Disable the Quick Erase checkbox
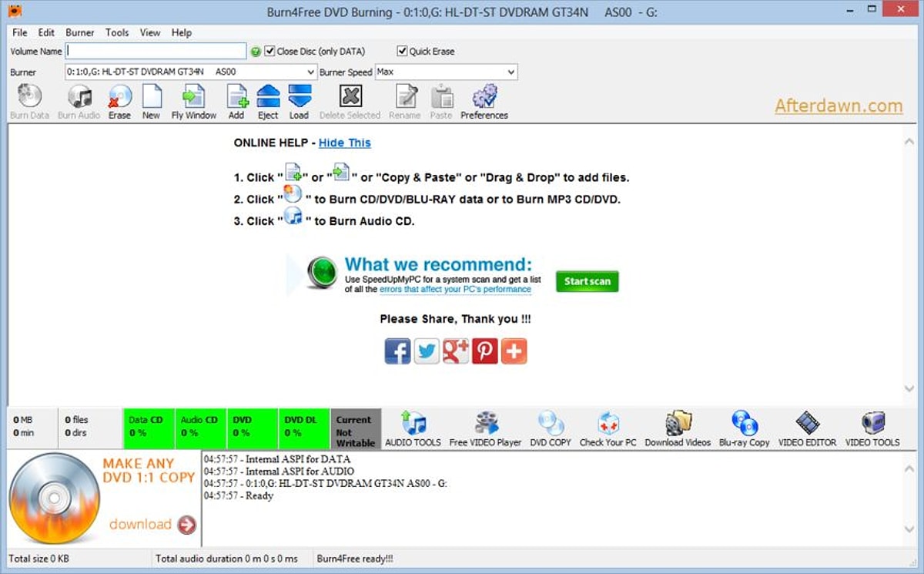This screenshot has height=574, width=924. coord(402,52)
